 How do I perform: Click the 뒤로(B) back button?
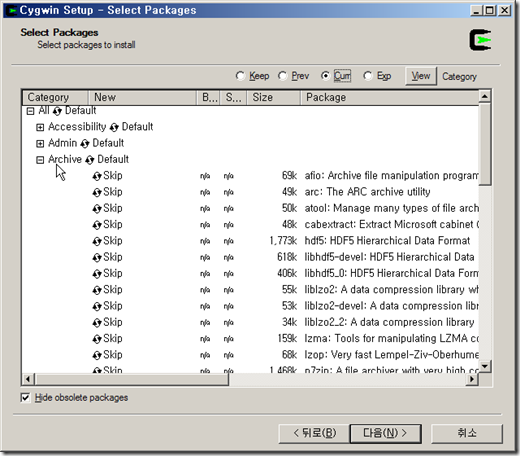click(x=314, y=433)
